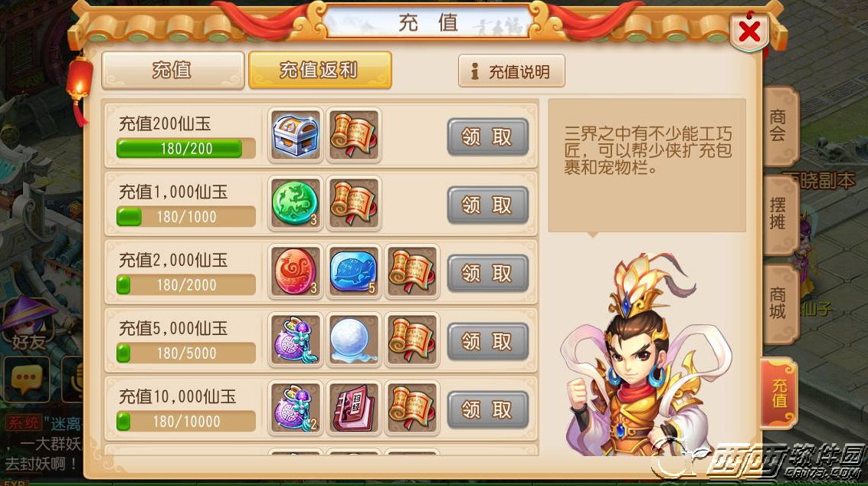Switch to the 充值返利 tab
The height and width of the screenshot is (486, 868).
320,71
